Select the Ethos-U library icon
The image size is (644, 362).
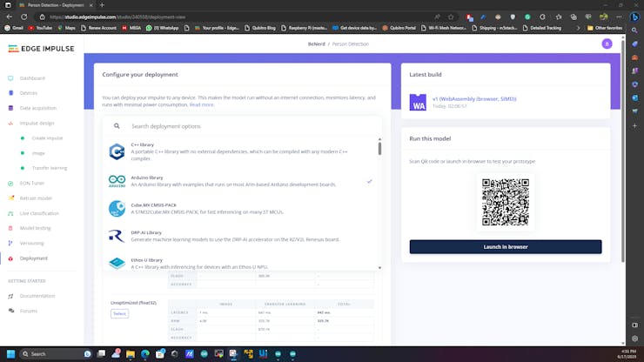(x=117, y=263)
